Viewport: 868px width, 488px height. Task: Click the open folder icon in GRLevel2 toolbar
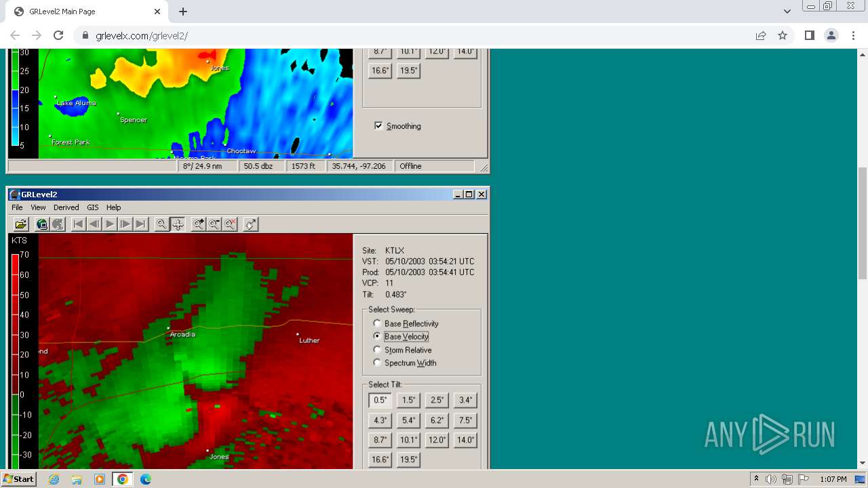tap(21, 224)
